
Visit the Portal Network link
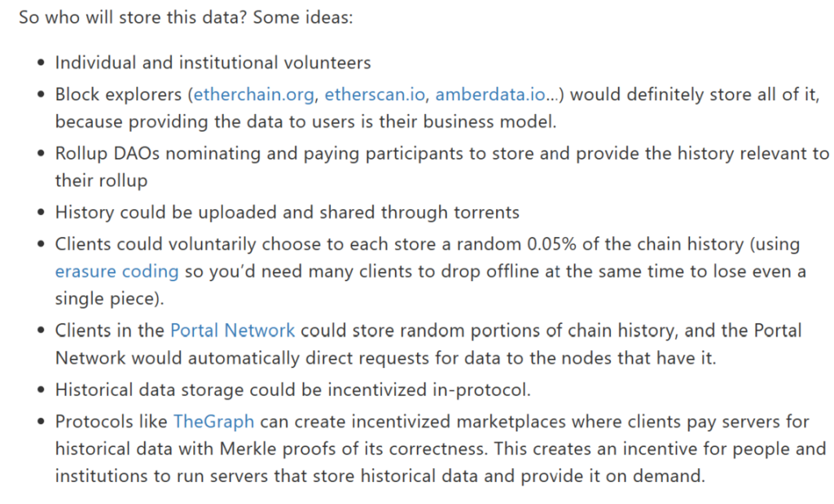tap(232, 331)
